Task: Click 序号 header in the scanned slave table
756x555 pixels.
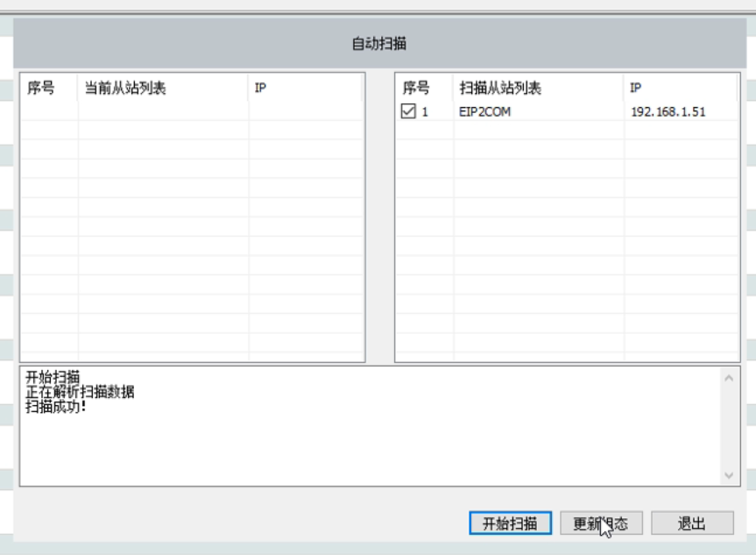Action: [416, 89]
